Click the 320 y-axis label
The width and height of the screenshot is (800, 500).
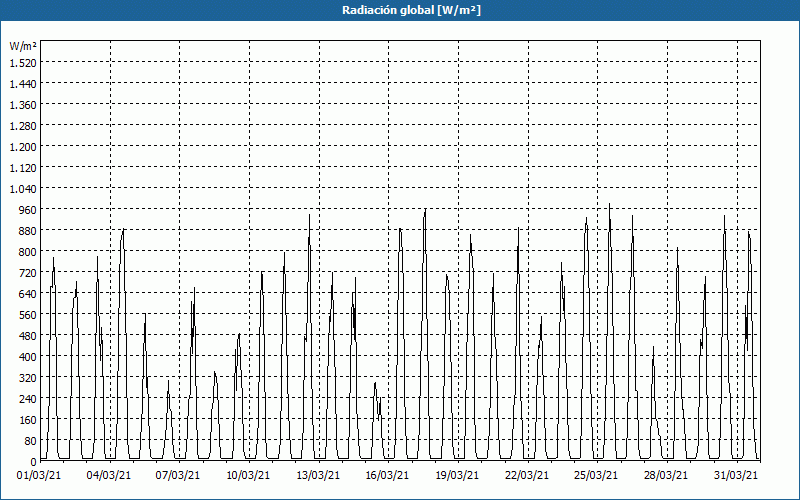coord(28,378)
